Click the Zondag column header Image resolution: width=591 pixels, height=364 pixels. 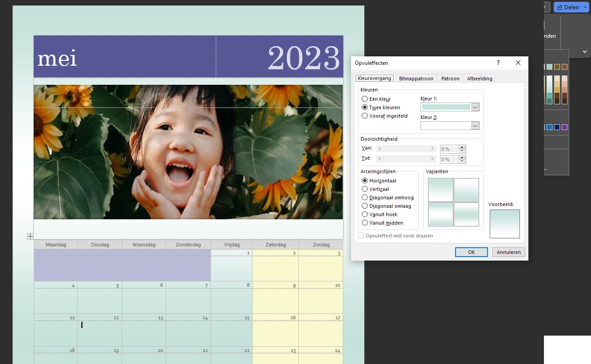coord(321,245)
